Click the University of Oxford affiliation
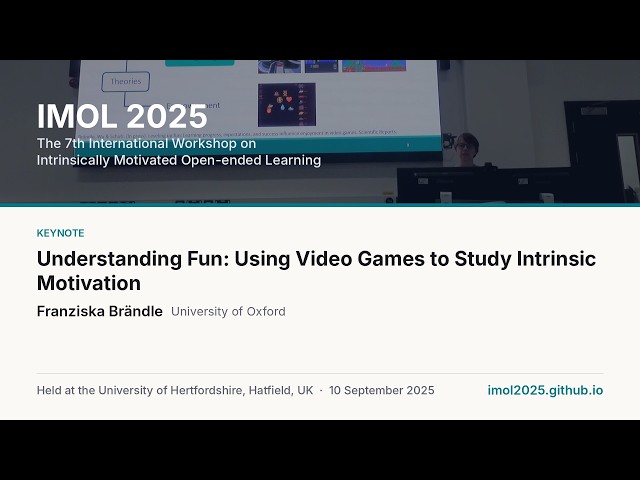This screenshot has height=480, width=640. point(228,311)
